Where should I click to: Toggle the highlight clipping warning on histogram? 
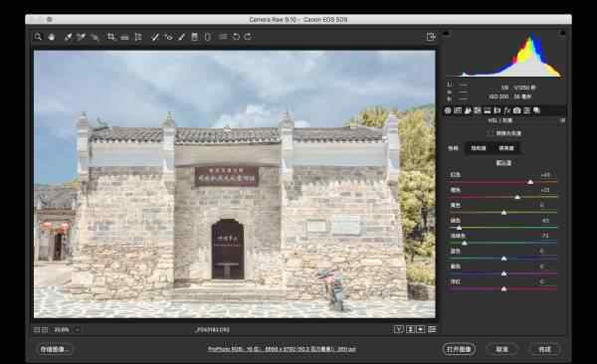coord(562,34)
